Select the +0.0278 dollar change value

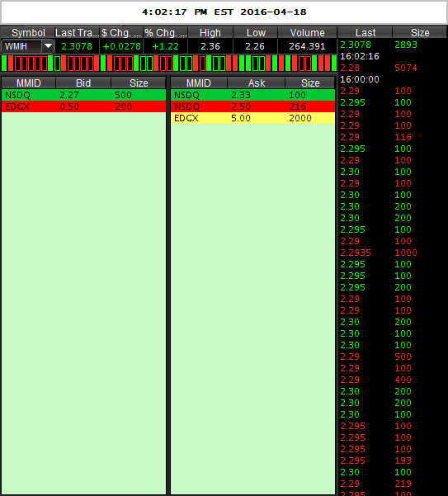(x=122, y=46)
